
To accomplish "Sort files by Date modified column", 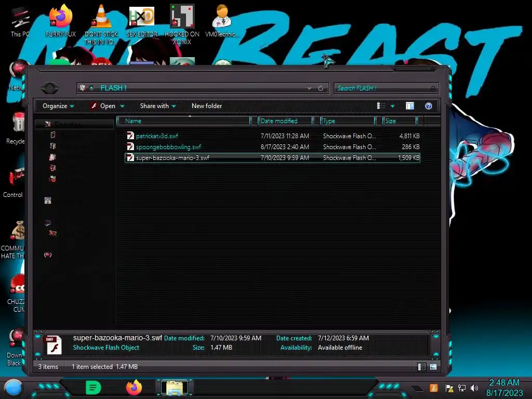I will tap(285, 121).
